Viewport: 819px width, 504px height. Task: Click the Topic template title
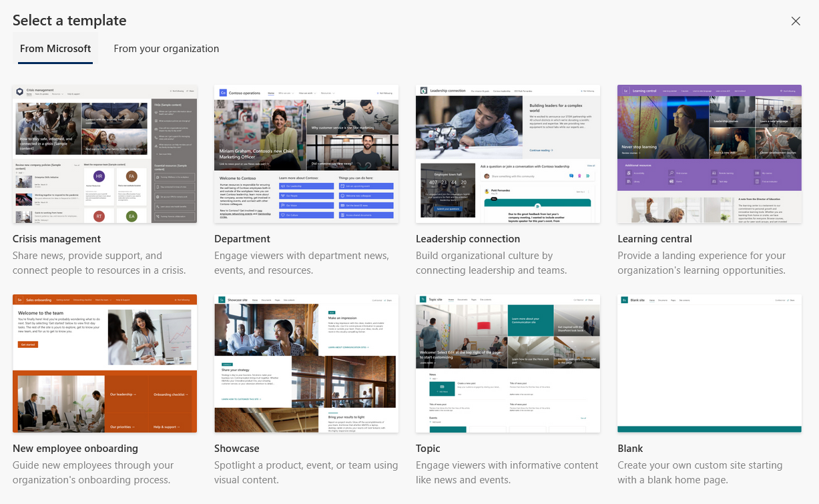click(x=429, y=449)
